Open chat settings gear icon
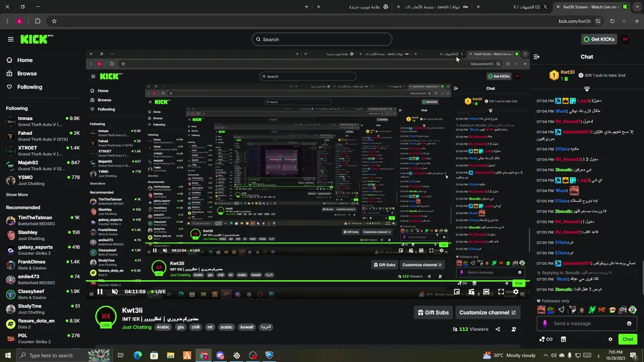Image resolution: width=644 pixels, height=362 pixels. click(610, 339)
